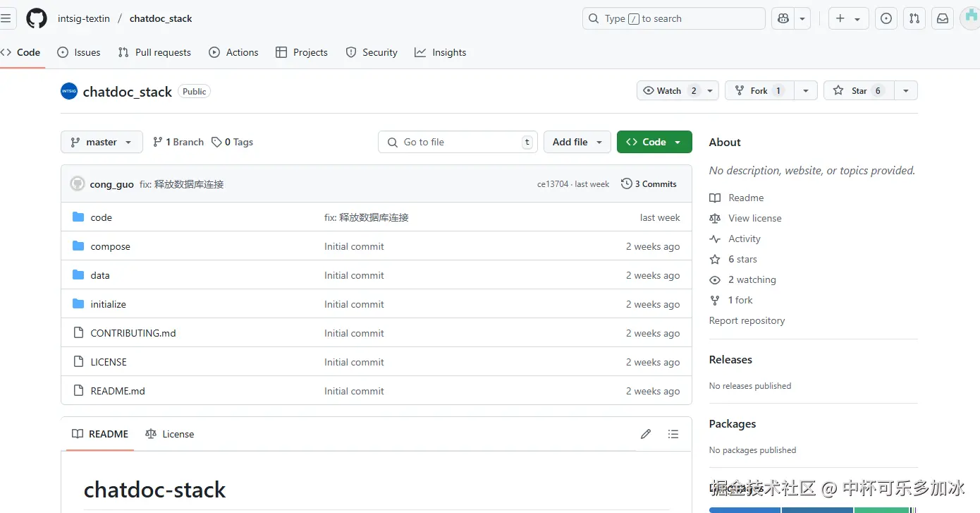The image size is (980, 513).
Task: Open the Releases heading link
Action: click(x=730, y=359)
